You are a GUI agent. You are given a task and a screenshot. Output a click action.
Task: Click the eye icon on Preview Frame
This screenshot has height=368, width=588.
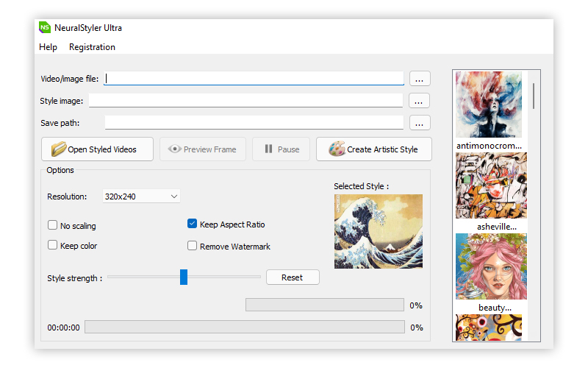[175, 149]
